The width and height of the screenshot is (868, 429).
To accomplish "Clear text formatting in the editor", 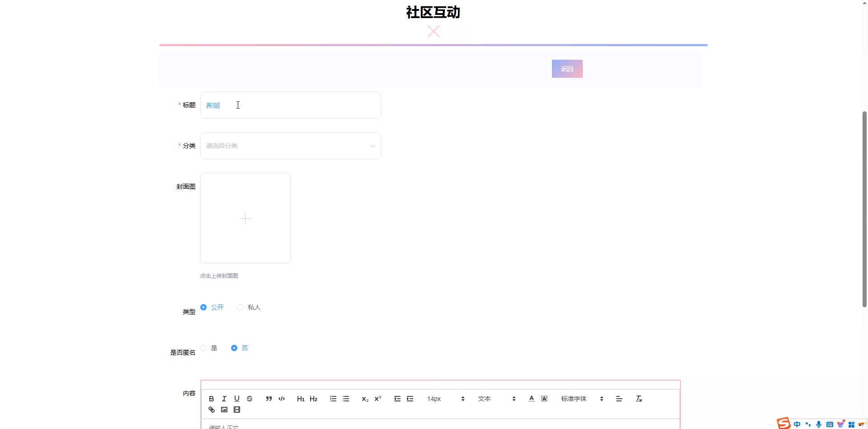I will pyautogui.click(x=639, y=399).
